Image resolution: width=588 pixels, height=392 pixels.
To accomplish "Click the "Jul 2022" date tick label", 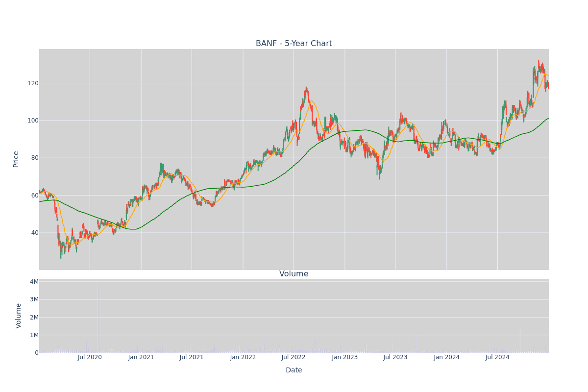I will 294,357.
